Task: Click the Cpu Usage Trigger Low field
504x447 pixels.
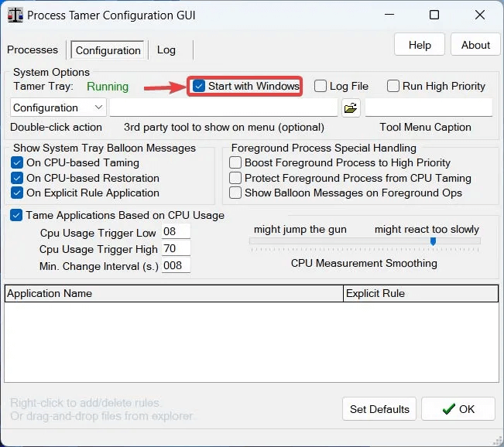Action: (x=176, y=231)
